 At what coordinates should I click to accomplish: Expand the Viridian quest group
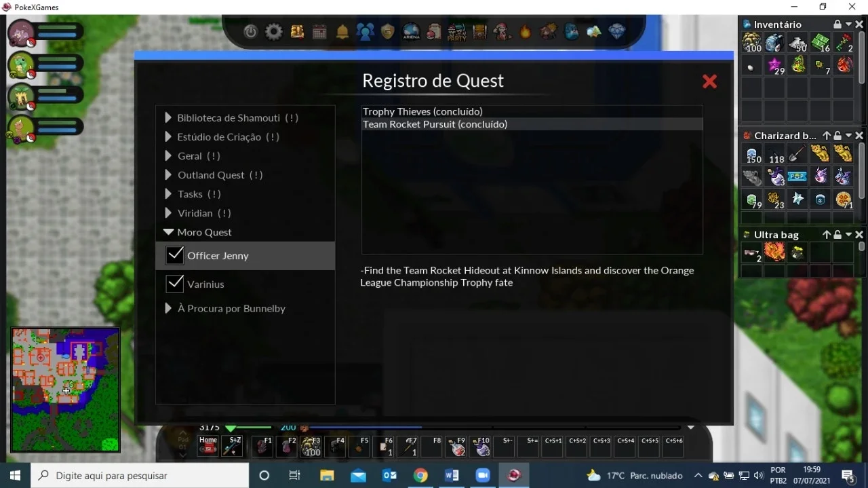coord(168,212)
